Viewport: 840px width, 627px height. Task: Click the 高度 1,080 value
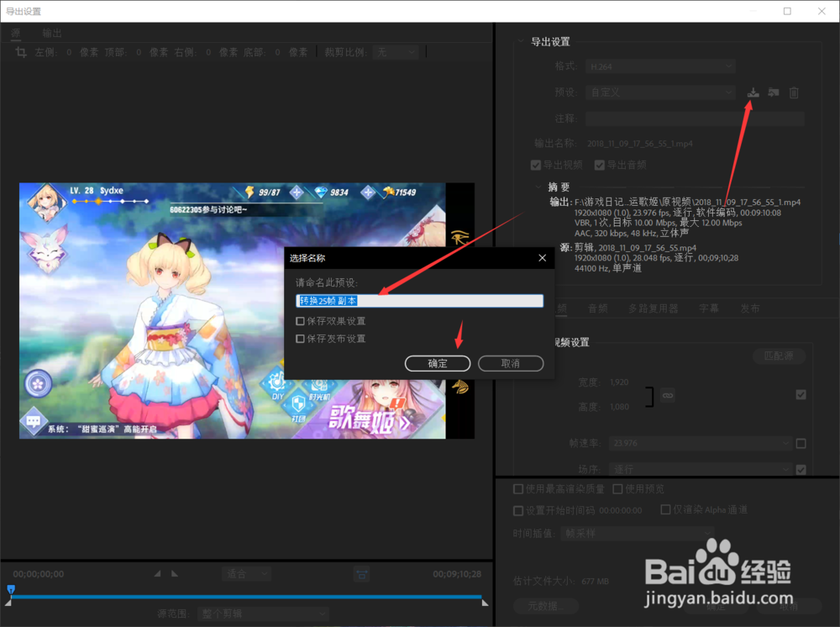pyautogui.click(x=619, y=407)
